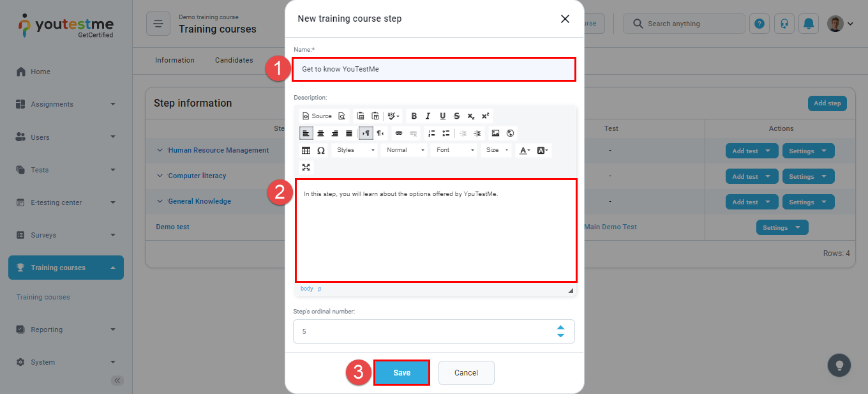Increase the step's ordinal number
Screen dimensions: 868x394
click(x=560, y=327)
